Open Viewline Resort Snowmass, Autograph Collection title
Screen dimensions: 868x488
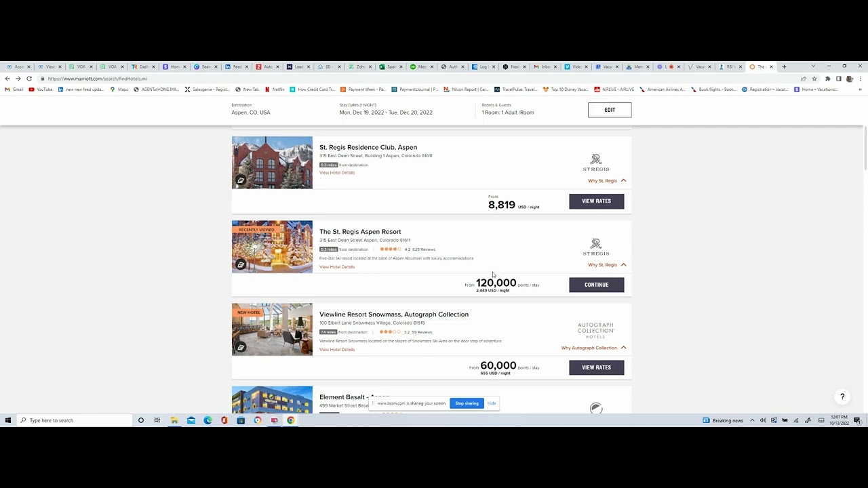(x=394, y=314)
